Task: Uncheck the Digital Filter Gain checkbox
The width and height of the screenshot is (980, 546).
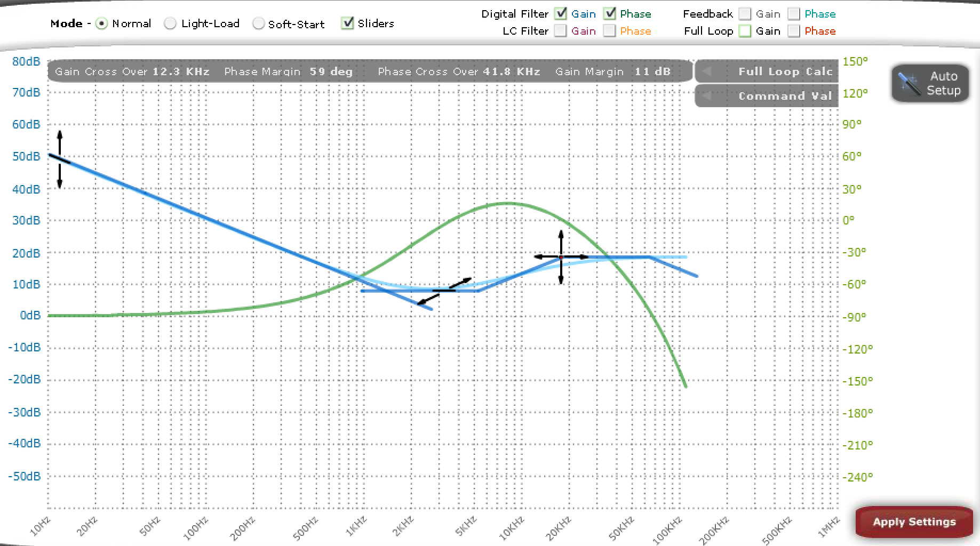Action: 560,14
